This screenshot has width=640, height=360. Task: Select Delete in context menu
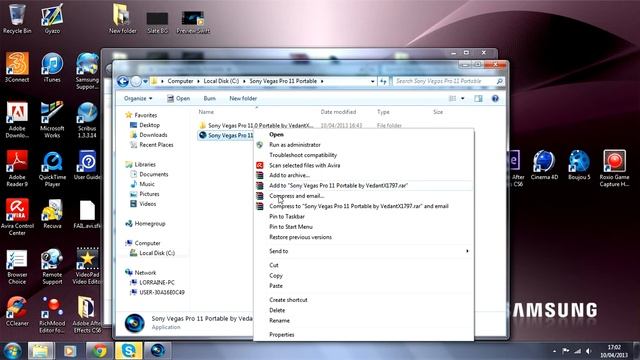(x=277, y=310)
